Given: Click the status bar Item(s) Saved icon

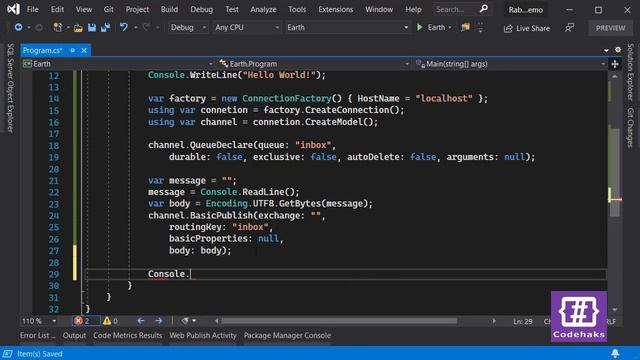Looking at the screenshot, I should [x=8, y=354].
